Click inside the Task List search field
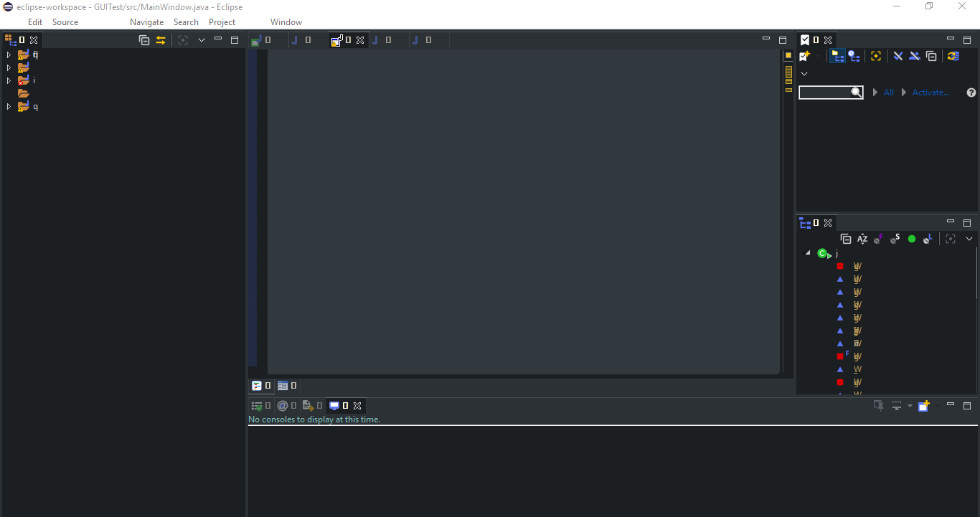The image size is (980, 517). [825, 92]
